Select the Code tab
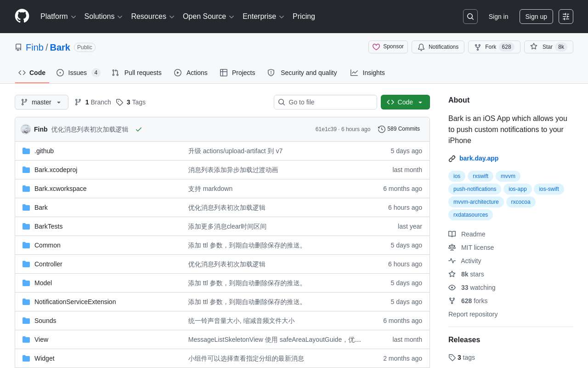The image size is (588, 368). [x=32, y=73]
